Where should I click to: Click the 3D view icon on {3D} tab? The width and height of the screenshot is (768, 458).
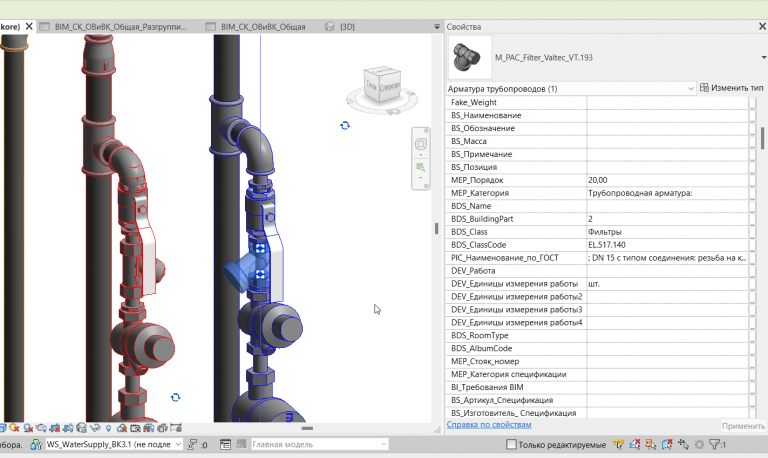tap(329, 26)
